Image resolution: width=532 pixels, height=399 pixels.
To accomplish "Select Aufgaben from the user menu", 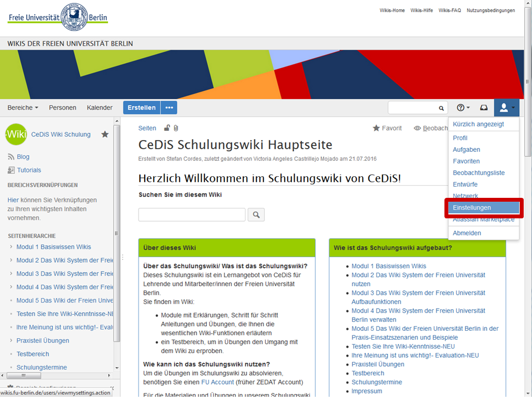I will point(483,150).
